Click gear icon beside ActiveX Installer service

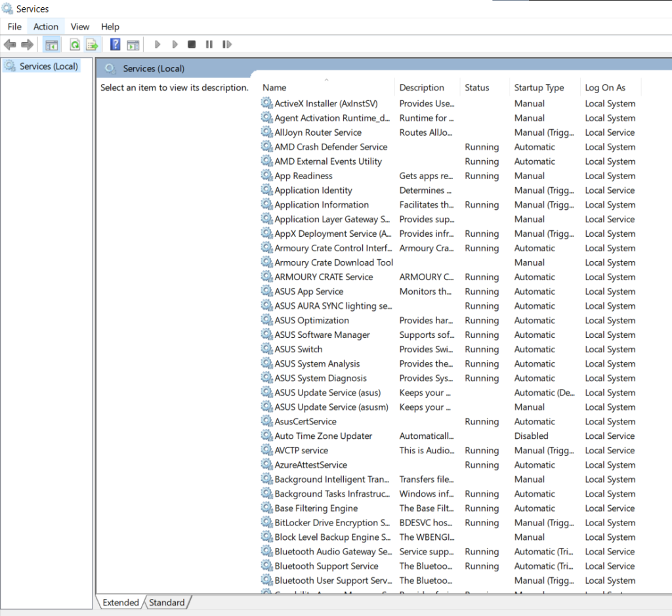pos(267,103)
